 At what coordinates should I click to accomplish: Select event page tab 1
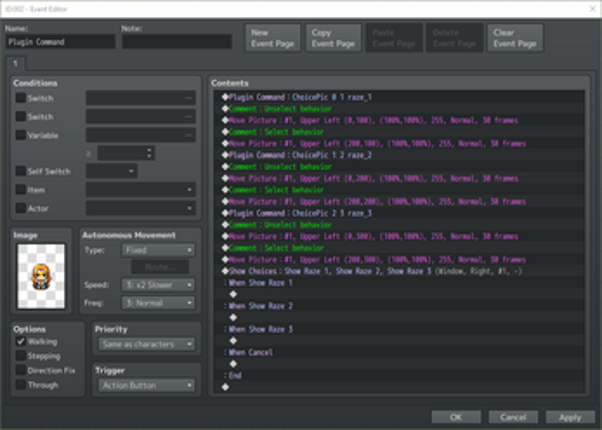click(x=16, y=63)
